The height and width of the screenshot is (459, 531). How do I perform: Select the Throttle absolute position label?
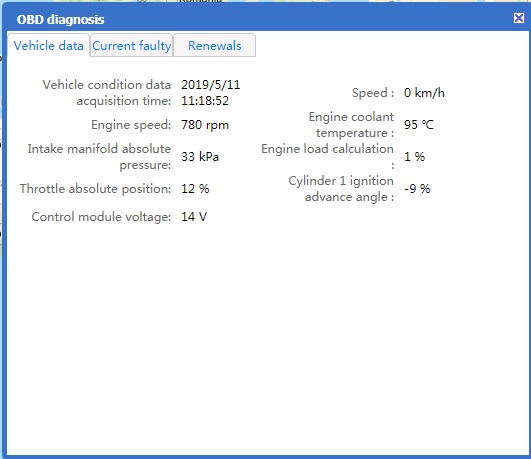(x=95, y=188)
